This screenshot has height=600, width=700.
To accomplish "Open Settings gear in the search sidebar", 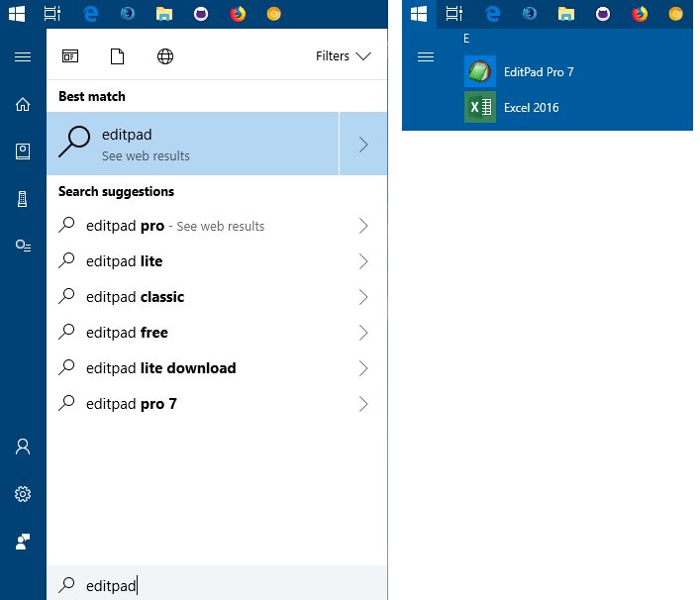I will 23,494.
